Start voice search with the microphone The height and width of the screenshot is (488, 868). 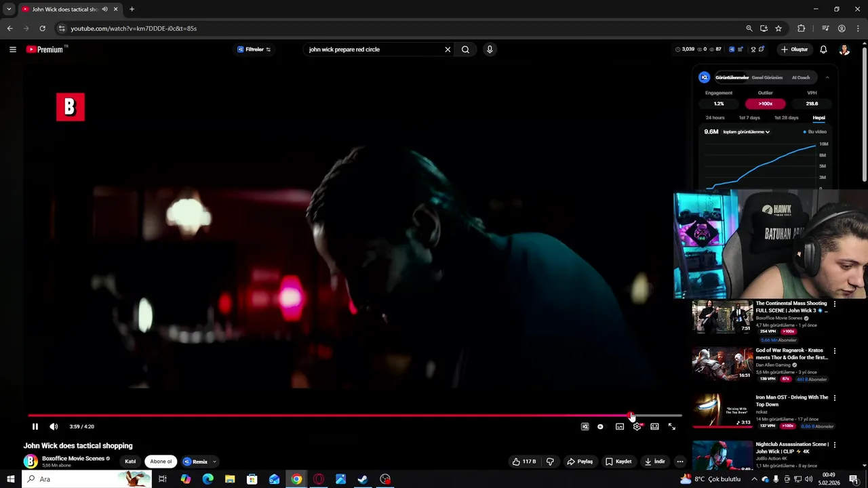click(x=490, y=49)
